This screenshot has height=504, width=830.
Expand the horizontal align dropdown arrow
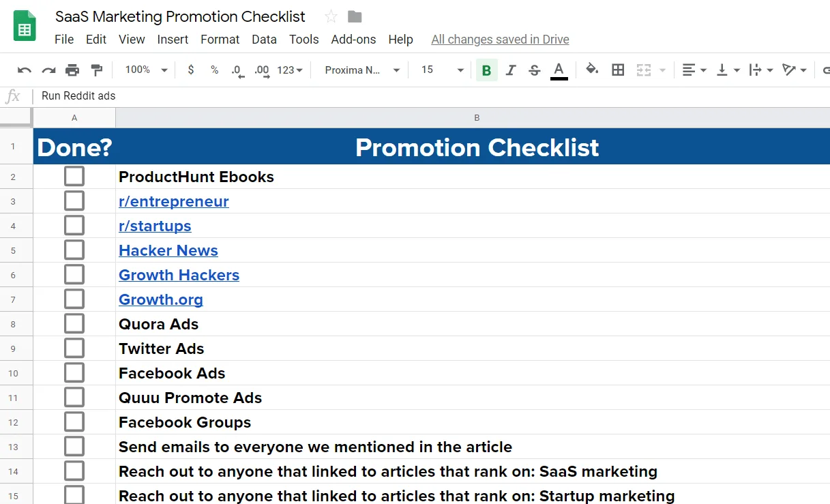703,70
